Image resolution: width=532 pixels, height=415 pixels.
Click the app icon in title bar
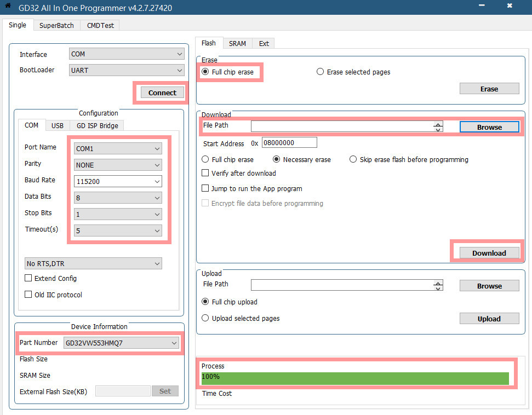[x=8, y=6]
